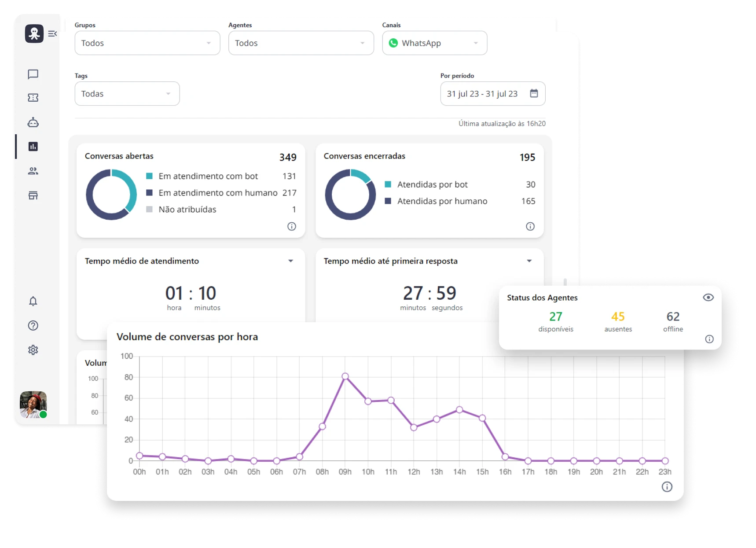Click the user profile avatar
The image size is (756, 548).
pyautogui.click(x=33, y=405)
